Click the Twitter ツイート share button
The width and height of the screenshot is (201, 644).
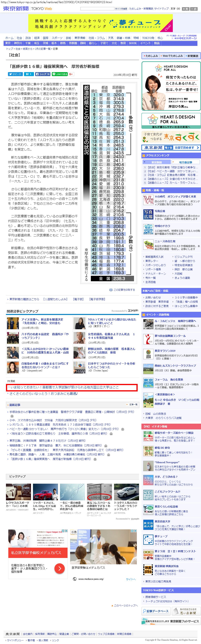(x=15, y=74)
